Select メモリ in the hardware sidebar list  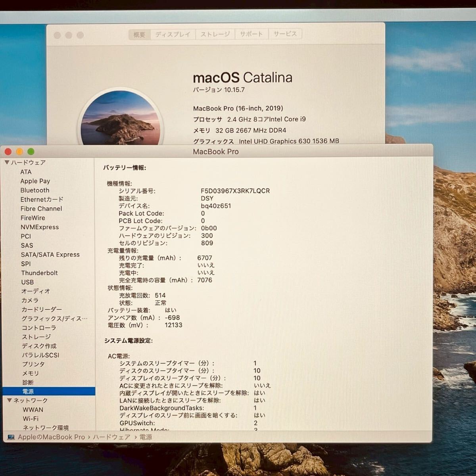(31, 373)
